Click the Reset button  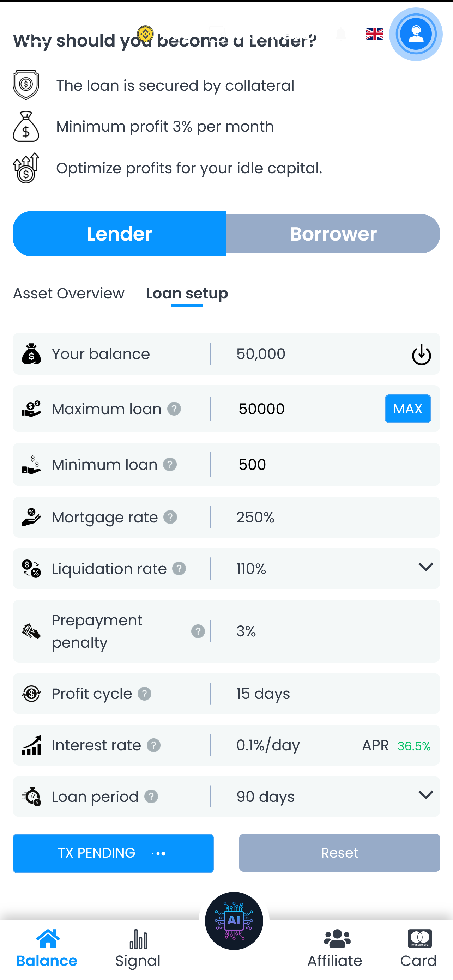point(339,853)
